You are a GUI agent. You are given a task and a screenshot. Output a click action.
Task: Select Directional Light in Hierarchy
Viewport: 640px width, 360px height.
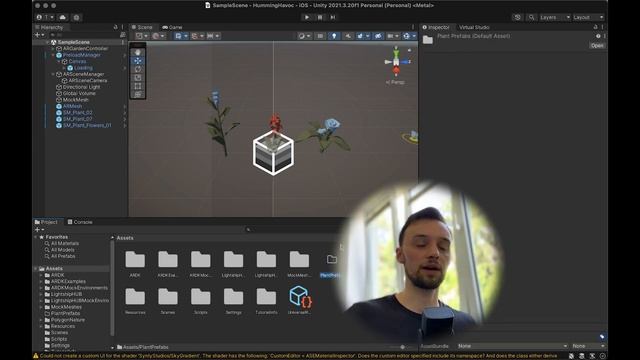point(81,87)
